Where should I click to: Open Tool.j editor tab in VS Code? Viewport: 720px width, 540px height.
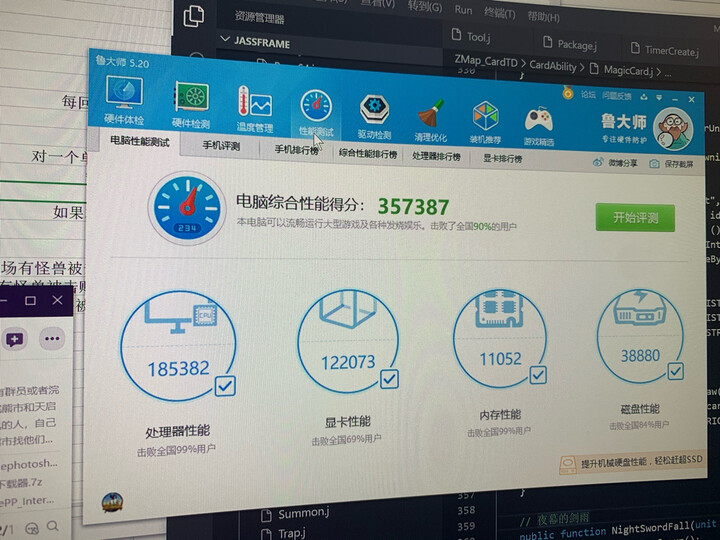(472, 37)
